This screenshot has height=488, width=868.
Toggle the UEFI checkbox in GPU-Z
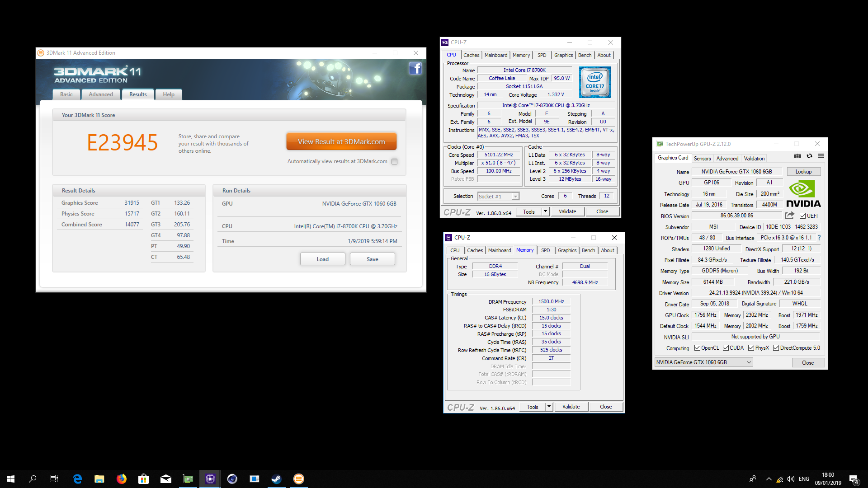tap(802, 216)
